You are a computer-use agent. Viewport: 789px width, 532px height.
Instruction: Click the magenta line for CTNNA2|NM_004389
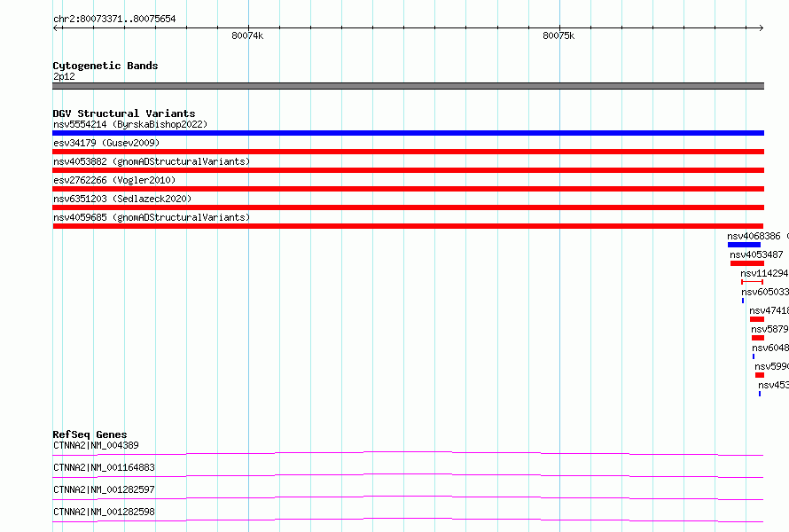click(408, 453)
